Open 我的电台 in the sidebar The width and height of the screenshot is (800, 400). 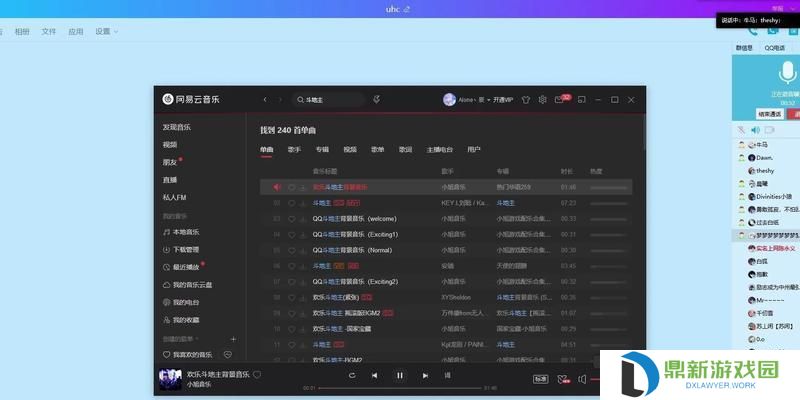click(x=181, y=302)
